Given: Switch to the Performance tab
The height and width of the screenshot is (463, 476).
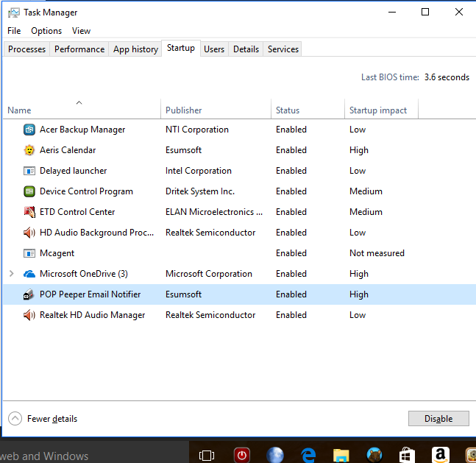Looking at the screenshot, I should 79,49.
